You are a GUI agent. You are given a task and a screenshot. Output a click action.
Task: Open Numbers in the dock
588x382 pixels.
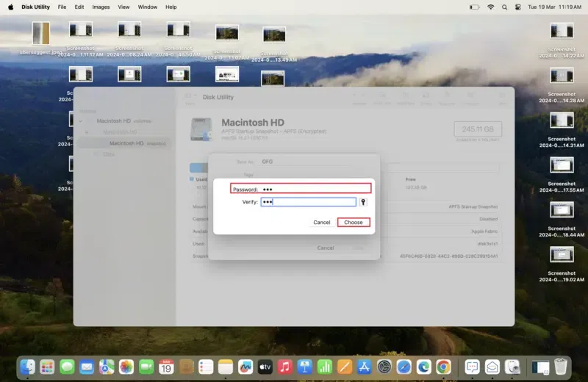[325, 367]
